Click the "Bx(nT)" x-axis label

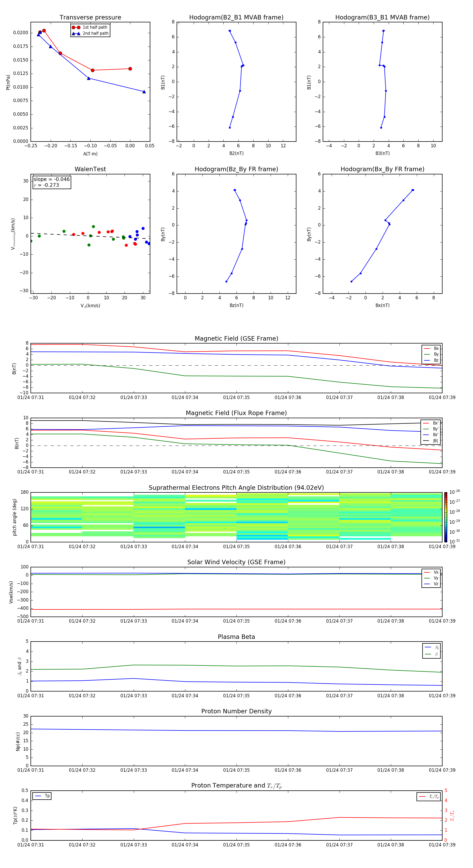[382, 306]
